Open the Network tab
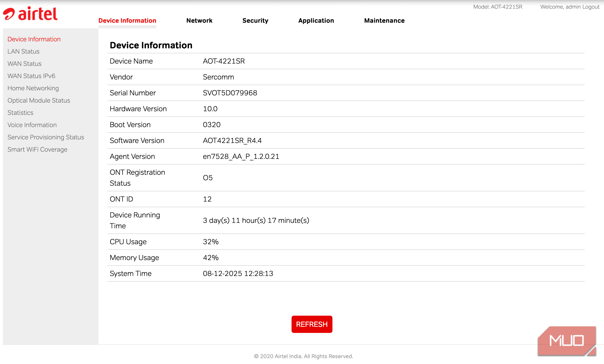604x364 pixels. (x=199, y=21)
